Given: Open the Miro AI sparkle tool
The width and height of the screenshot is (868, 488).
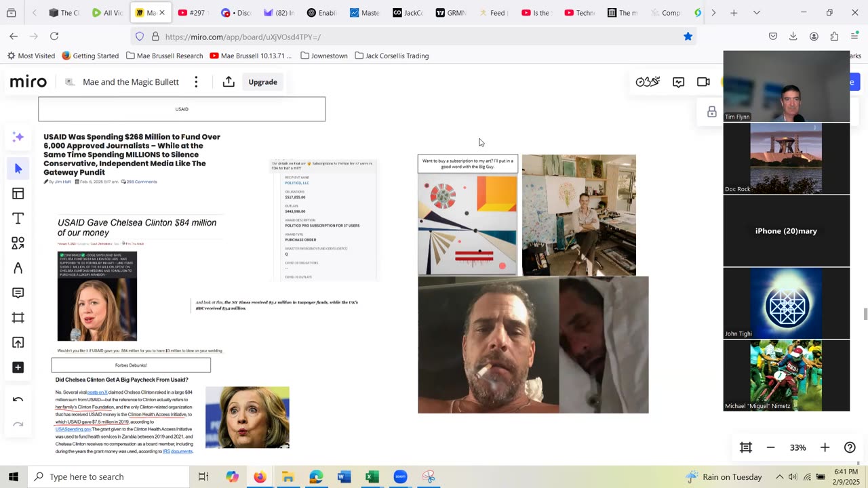Looking at the screenshot, I should coord(18,137).
